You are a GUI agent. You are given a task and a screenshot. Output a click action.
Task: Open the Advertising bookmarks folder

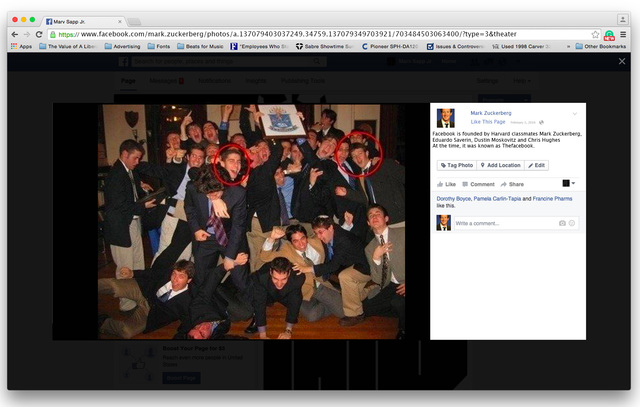(122, 46)
